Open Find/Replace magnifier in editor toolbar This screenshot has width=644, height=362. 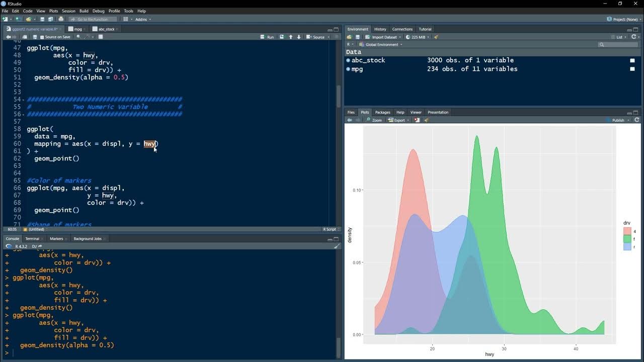click(78, 37)
